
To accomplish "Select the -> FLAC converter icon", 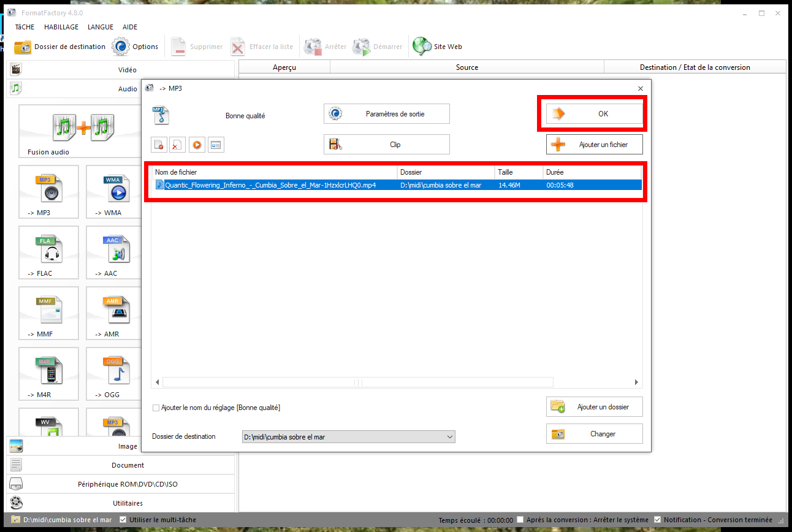I will pyautogui.click(x=49, y=251).
